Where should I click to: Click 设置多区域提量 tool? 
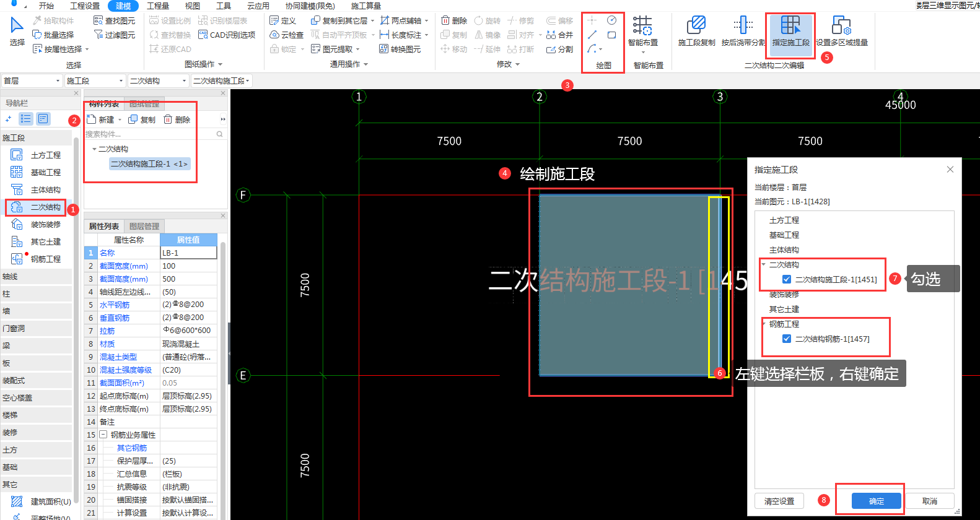(x=841, y=32)
